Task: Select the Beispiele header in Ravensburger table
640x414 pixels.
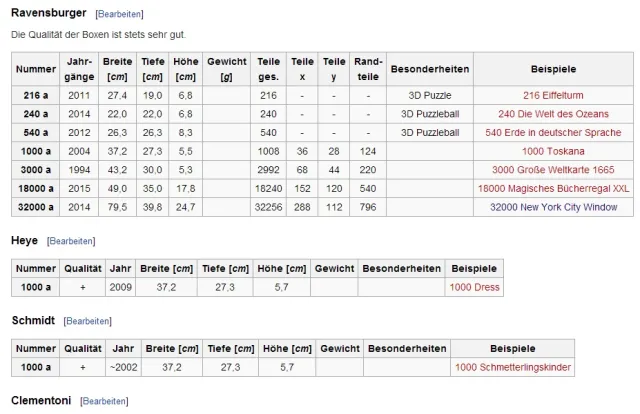Action: pos(553,69)
